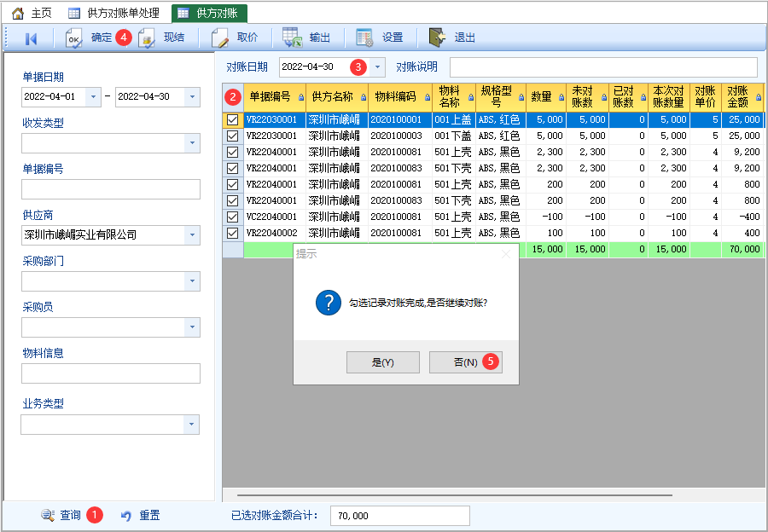Click the question mark icon in the dialog
The width and height of the screenshot is (768, 532).
[x=329, y=303]
